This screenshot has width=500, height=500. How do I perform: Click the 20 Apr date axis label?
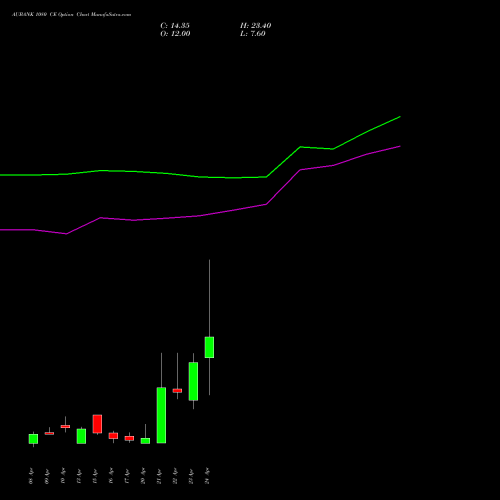(143, 477)
